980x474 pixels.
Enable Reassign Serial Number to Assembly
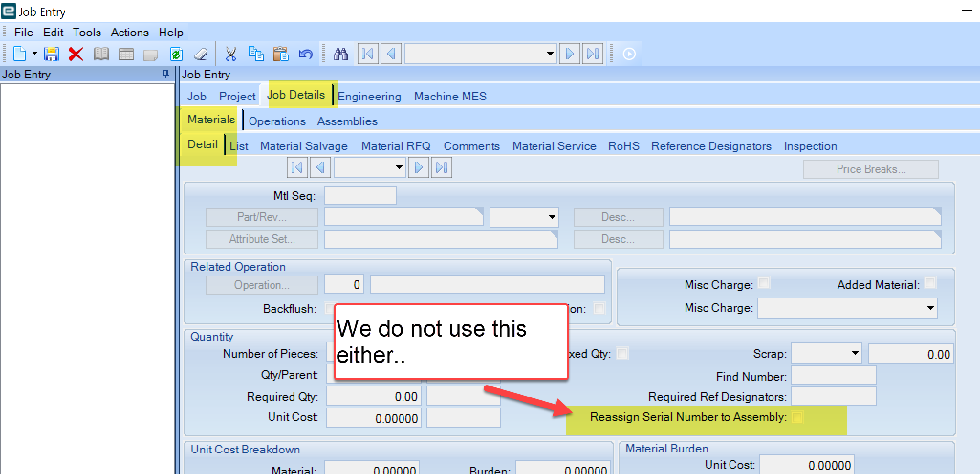click(797, 417)
